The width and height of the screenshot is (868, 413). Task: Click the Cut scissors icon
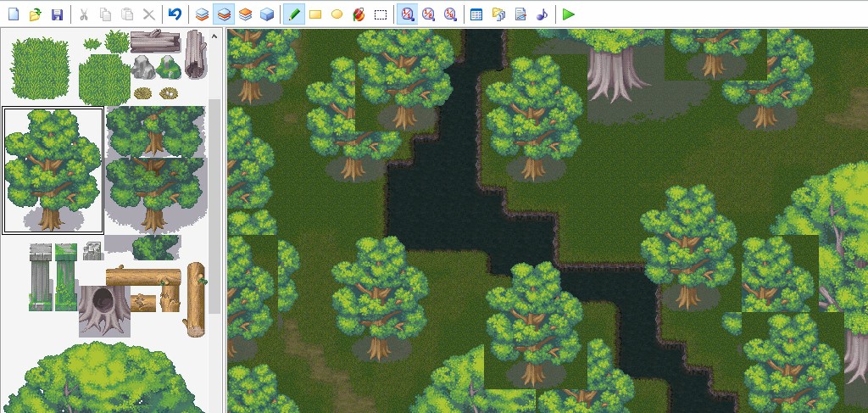(84, 14)
